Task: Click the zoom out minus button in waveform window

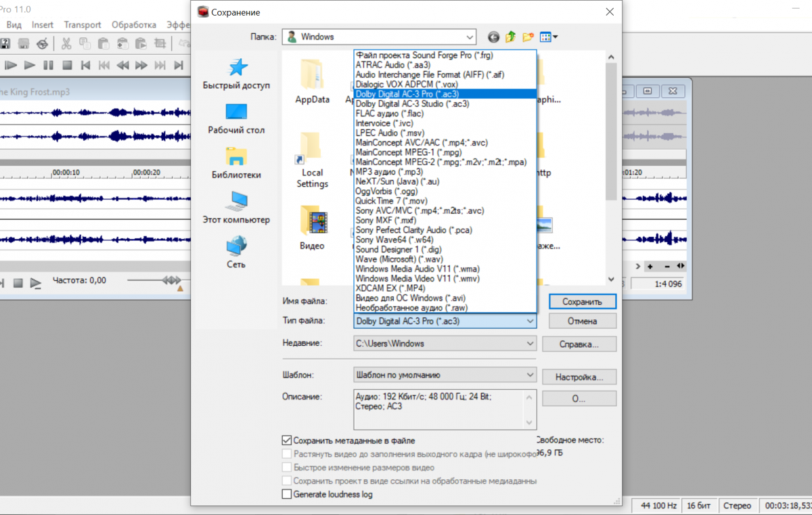Action: (667, 266)
